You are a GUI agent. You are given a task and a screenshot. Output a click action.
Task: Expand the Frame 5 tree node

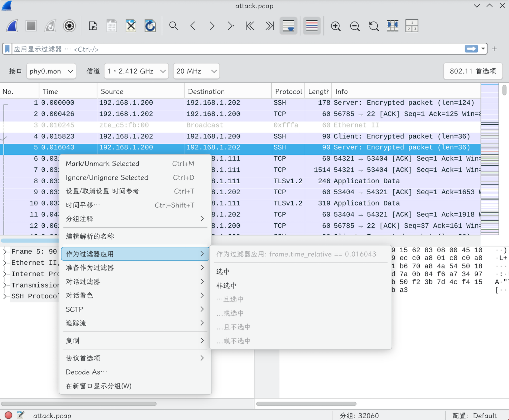pos(5,252)
